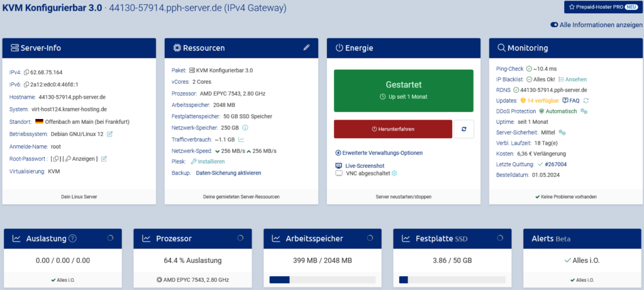Click the monitor icon before VNC abgeschaltet
Screen dimensions: 644x290
339,174
